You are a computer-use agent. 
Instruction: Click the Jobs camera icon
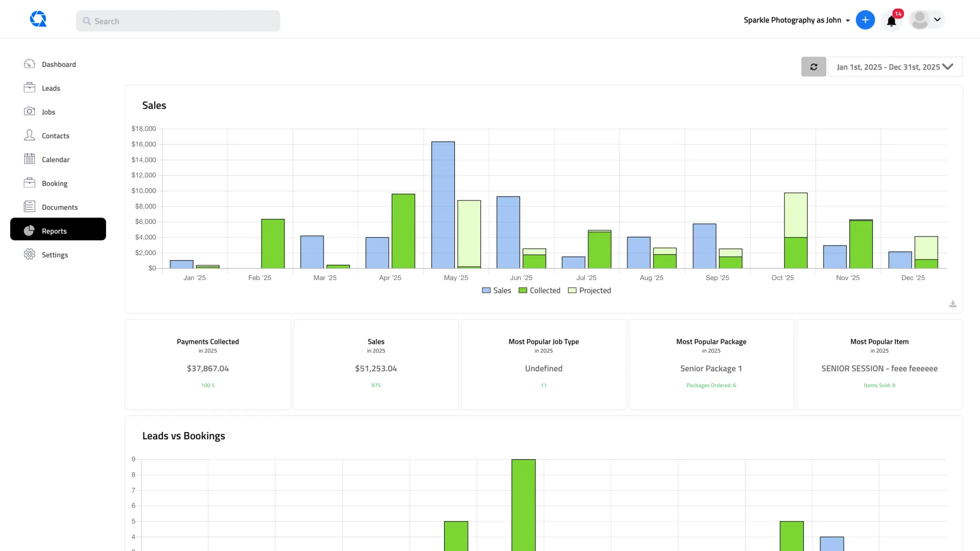pyautogui.click(x=30, y=112)
